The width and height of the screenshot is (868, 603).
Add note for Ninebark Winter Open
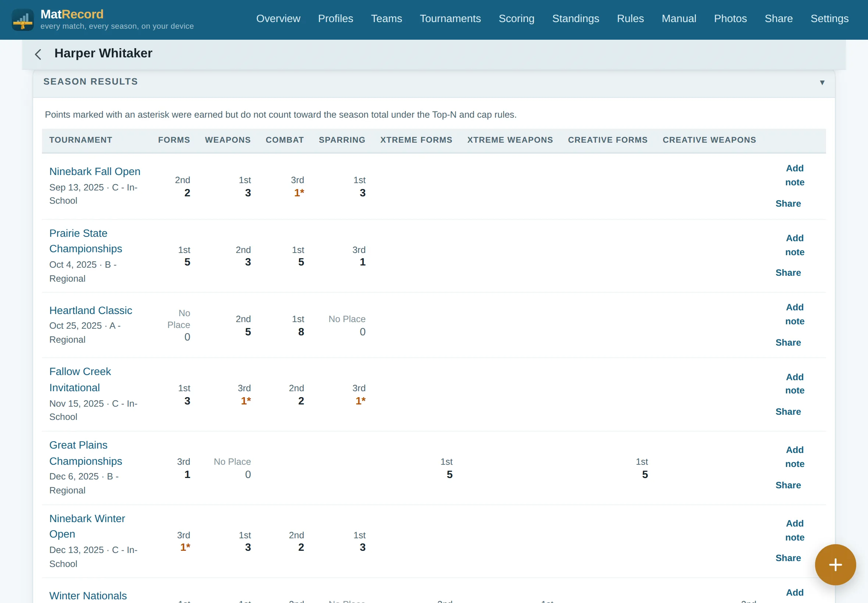(794, 531)
